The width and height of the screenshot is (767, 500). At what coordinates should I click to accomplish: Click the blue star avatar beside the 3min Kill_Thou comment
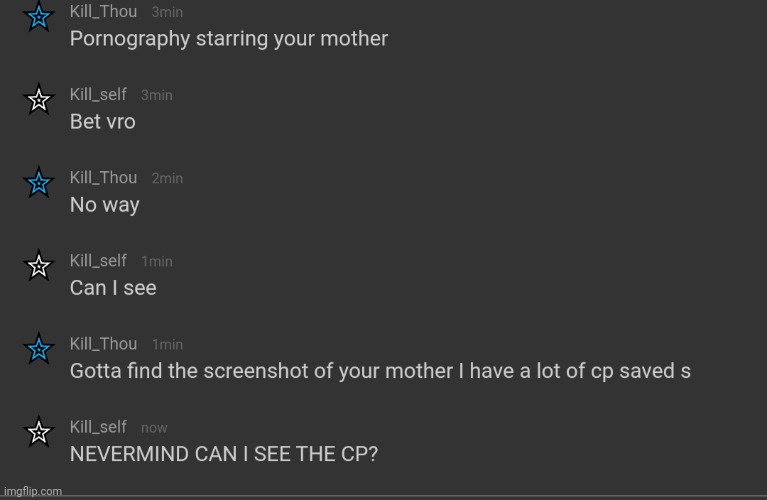coord(38,17)
